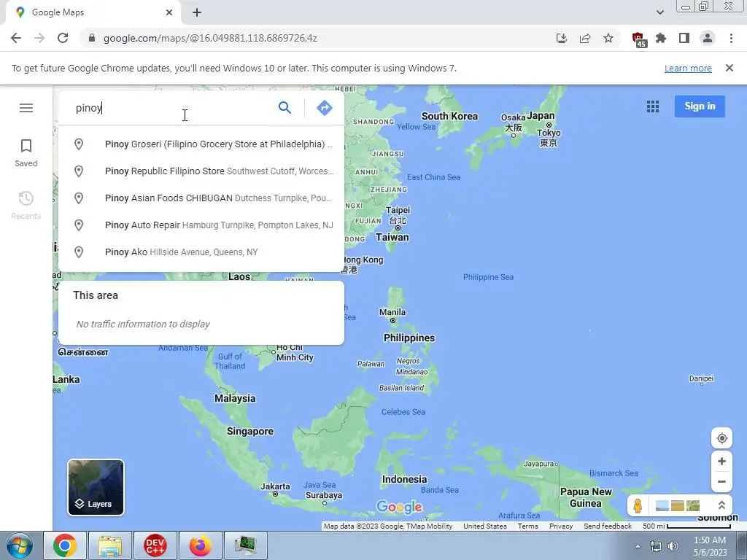Click the United States footer link
747x560 pixels.
pos(485,526)
